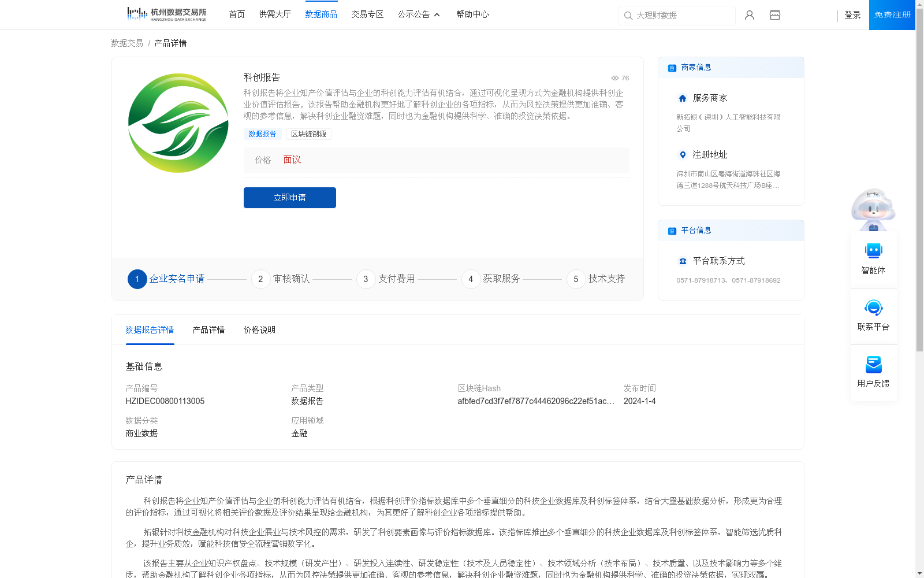Click the 产品详情 breadcrumb text
924x578 pixels.
click(x=170, y=43)
